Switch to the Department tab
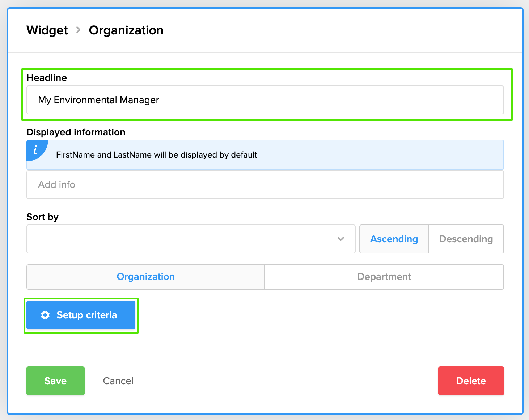 coord(384,277)
